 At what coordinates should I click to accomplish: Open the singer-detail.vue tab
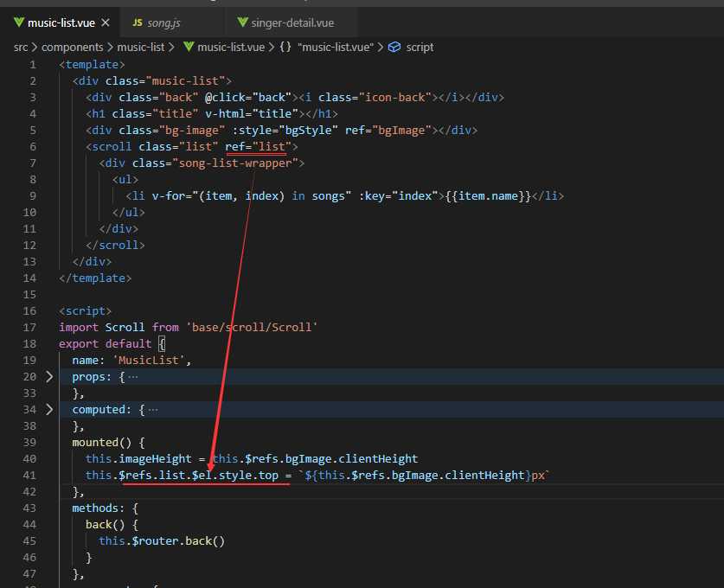[292, 22]
